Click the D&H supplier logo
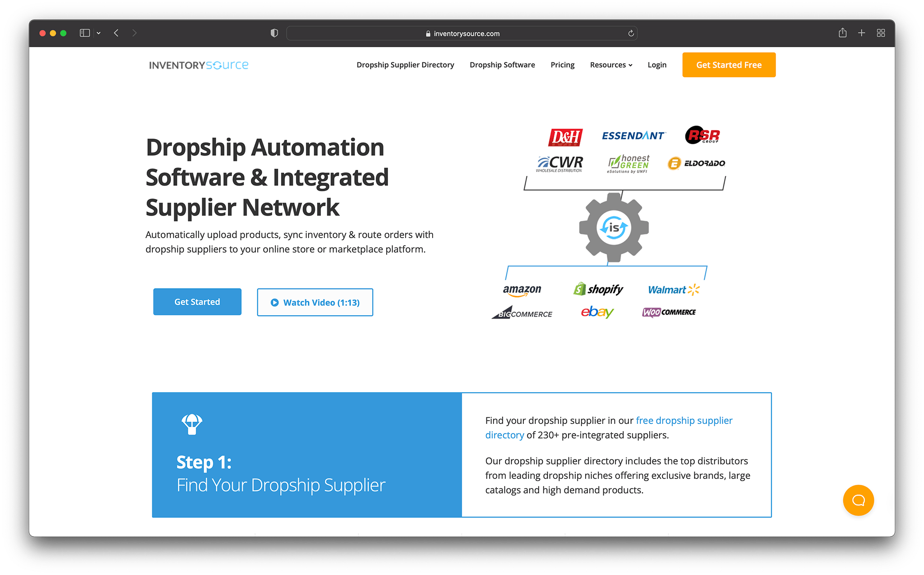The width and height of the screenshot is (924, 575). (x=565, y=137)
